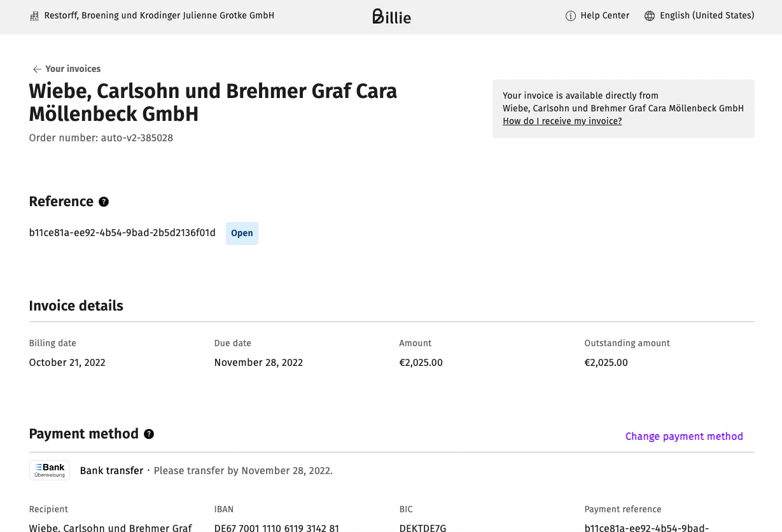The width and height of the screenshot is (782, 532).
Task: Click the Payment method help icon
Action: [149, 434]
